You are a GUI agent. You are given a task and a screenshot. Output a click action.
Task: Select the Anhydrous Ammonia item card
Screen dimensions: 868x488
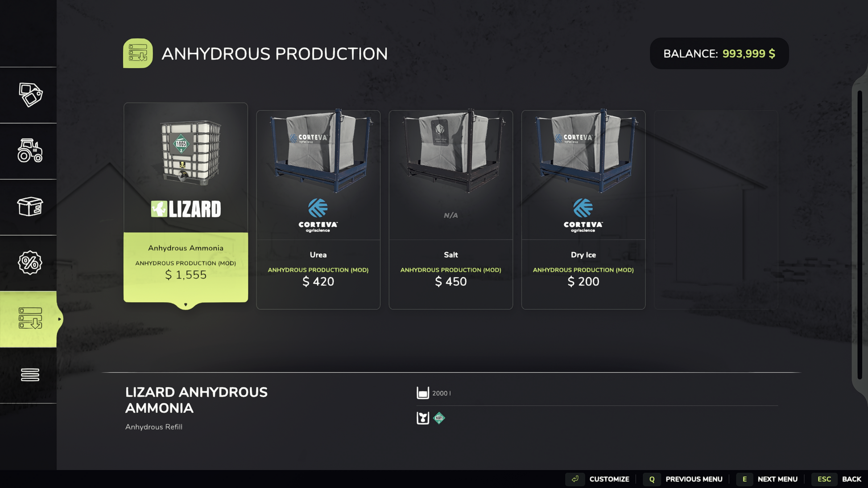click(186, 202)
